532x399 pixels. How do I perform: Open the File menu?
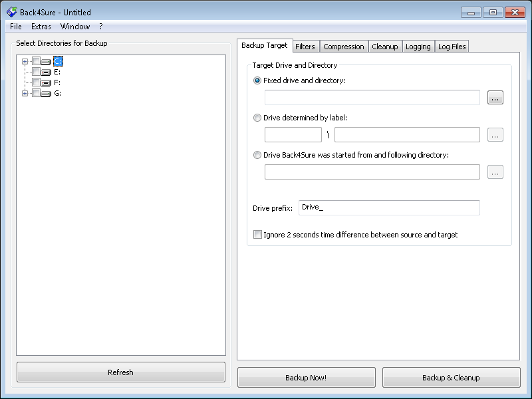tap(16, 27)
